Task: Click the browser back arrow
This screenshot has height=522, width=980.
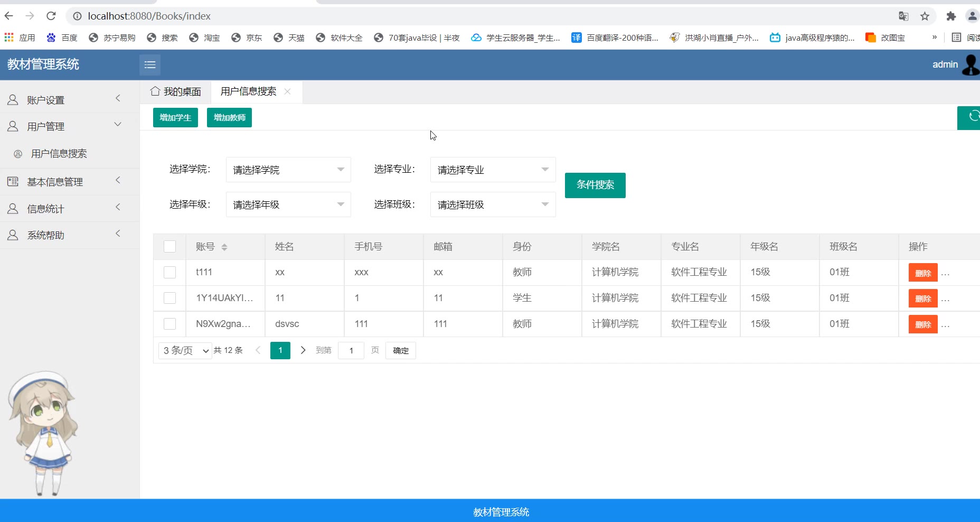Action: tap(8, 16)
